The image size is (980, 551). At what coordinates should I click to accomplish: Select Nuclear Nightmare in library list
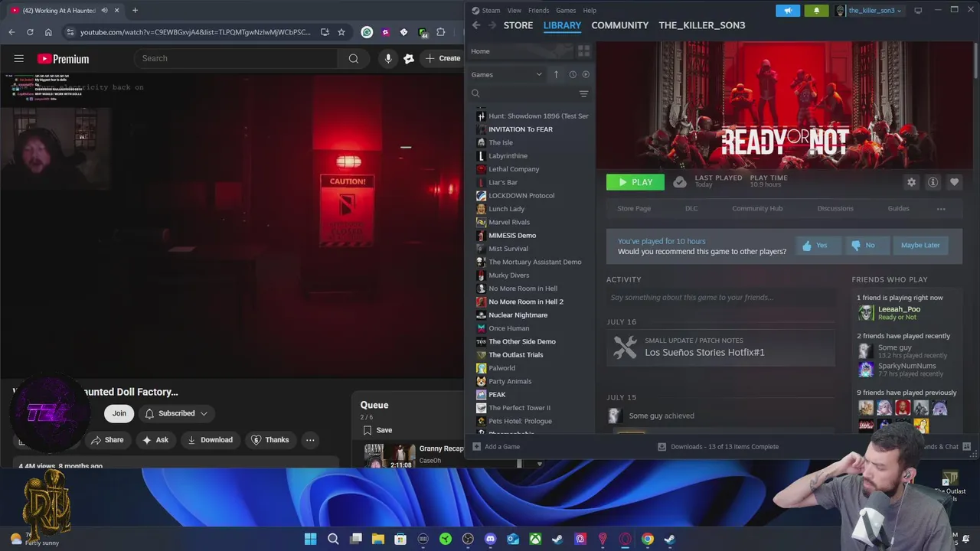(518, 315)
